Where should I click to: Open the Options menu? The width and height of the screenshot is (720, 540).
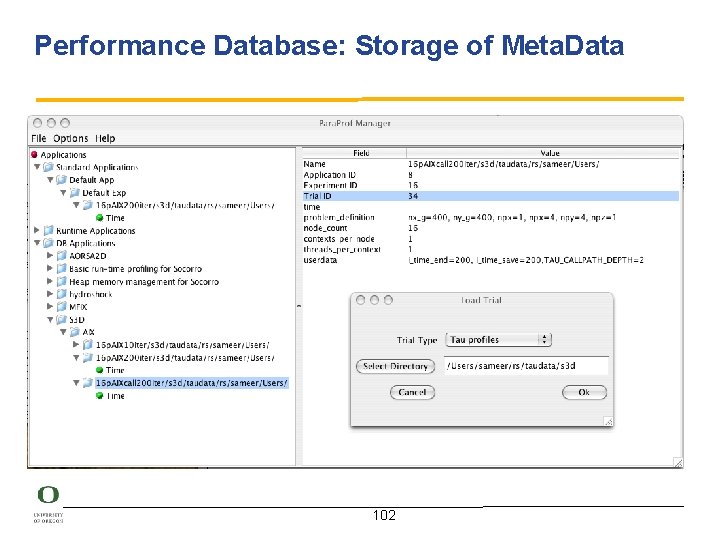pyautogui.click(x=70, y=138)
